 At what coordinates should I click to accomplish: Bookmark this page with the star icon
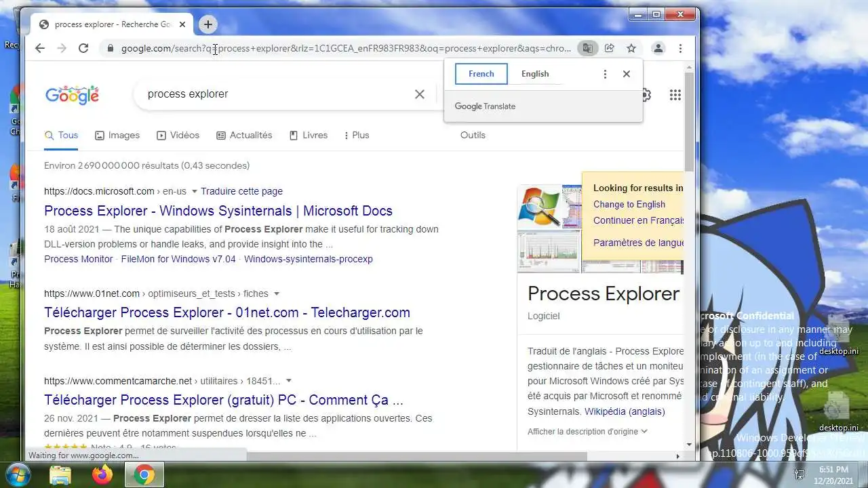pyautogui.click(x=631, y=48)
